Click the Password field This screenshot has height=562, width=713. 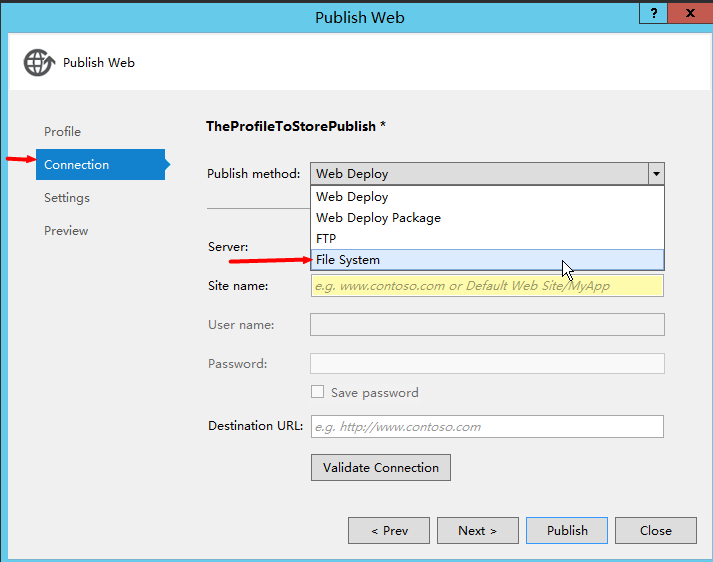487,364
